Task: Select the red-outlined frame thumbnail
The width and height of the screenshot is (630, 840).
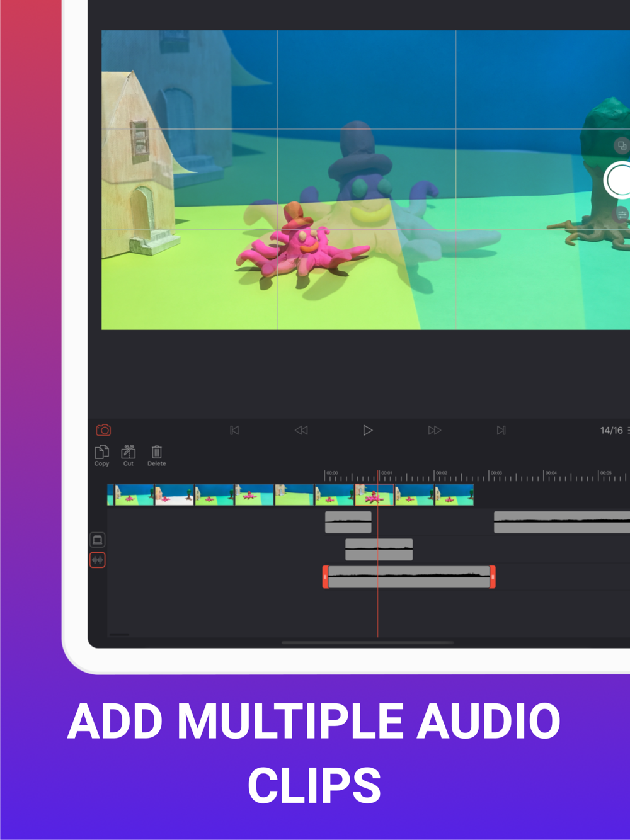Action: [374, 495]
